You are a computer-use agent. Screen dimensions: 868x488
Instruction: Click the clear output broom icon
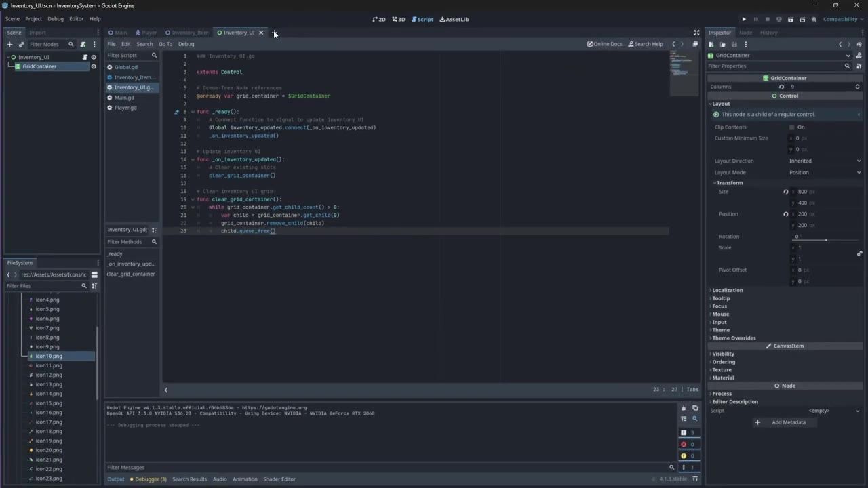click(x=684, y=408)
